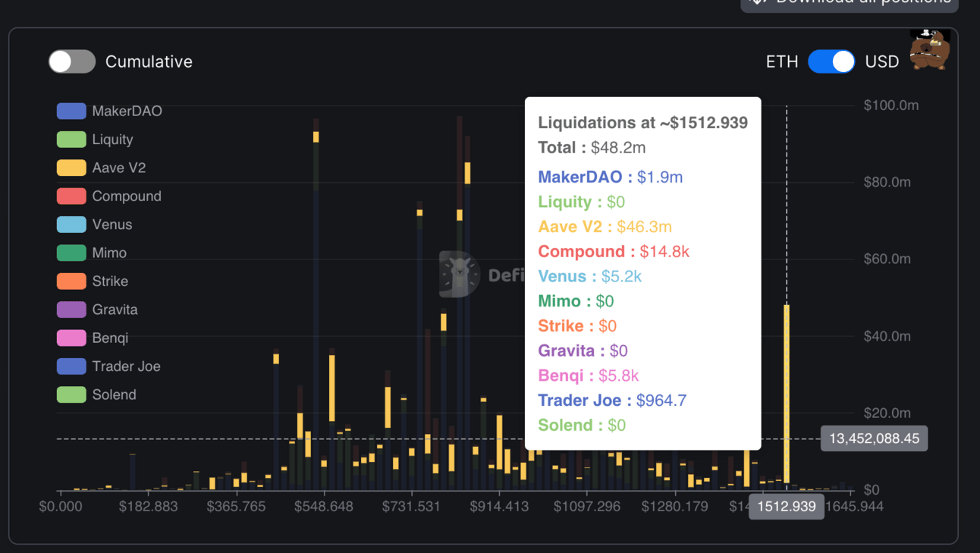
Task: Click 'Solend : $0' tooltip row
Action: pyautogui.click(x=582, y=426)
